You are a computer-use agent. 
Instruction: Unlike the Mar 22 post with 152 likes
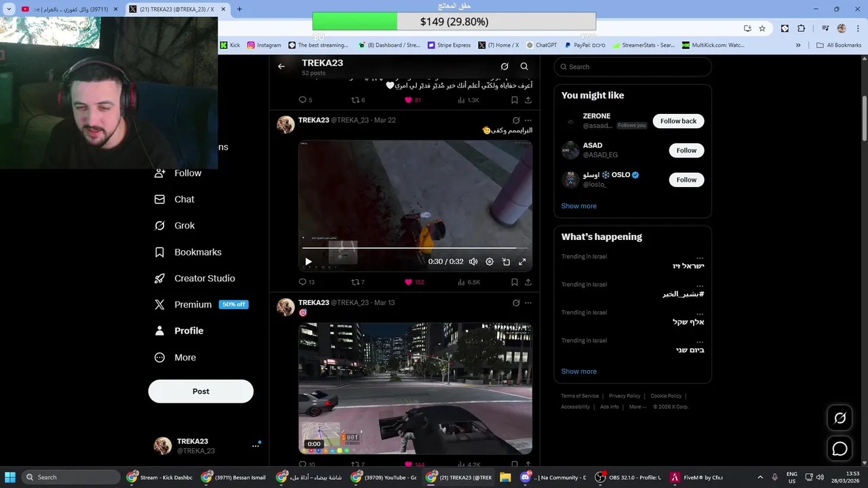414,282
